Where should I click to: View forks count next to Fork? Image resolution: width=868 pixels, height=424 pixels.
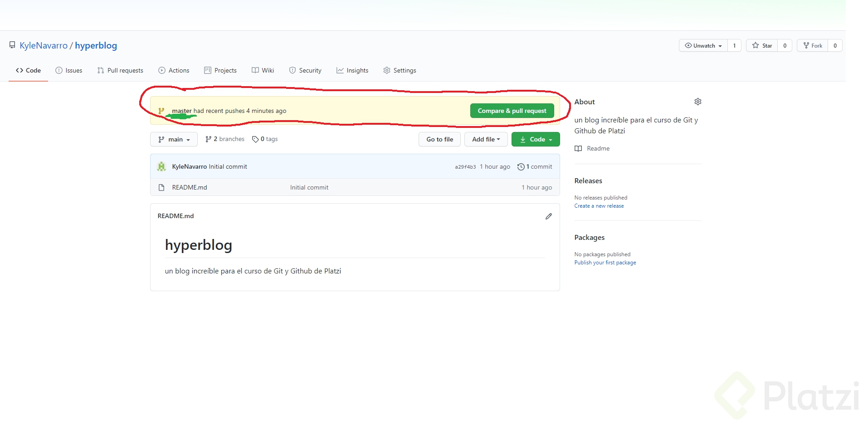(x=835, y=45)
